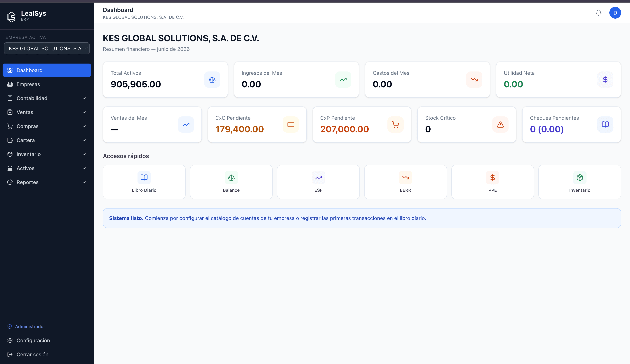630x364 pixels.
Task: Expand the Cartera submenu chevron
Action: click(x=84, y=140)
